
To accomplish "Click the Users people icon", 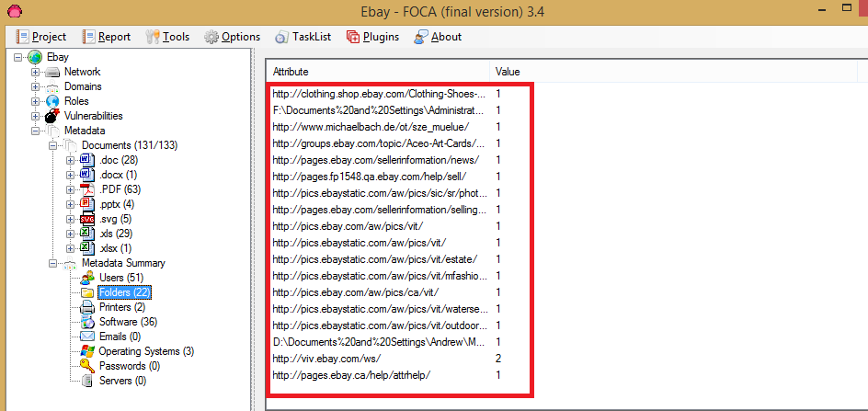I will pyautogui.click(x=87, y=278).
